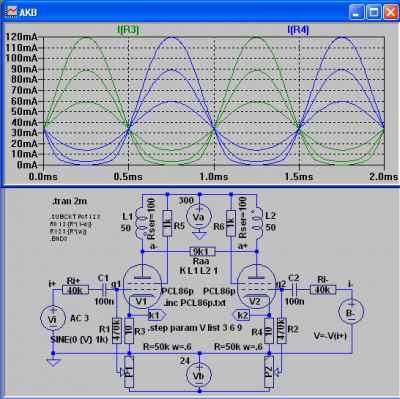The width and height of the screenshot is (400, 399).
Task: Minimize the AKB window
Action: 357,12
